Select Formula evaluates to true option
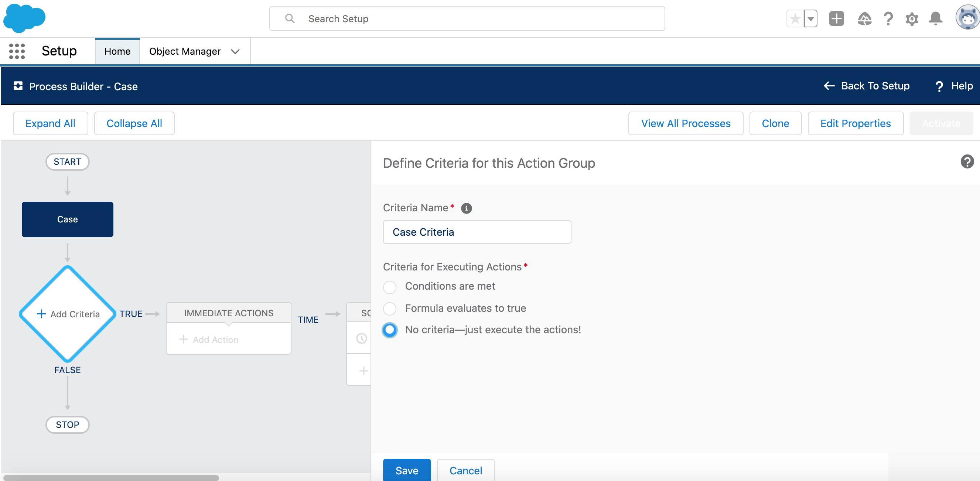Viewport: 980px width, 481px height. [x=390, y=308]
